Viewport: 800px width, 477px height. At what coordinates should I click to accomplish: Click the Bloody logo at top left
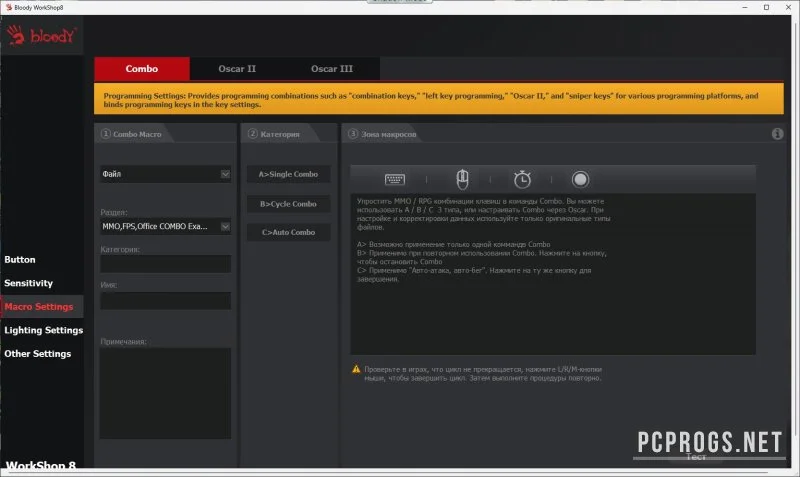pyautogui.click(x=42, y=35)
